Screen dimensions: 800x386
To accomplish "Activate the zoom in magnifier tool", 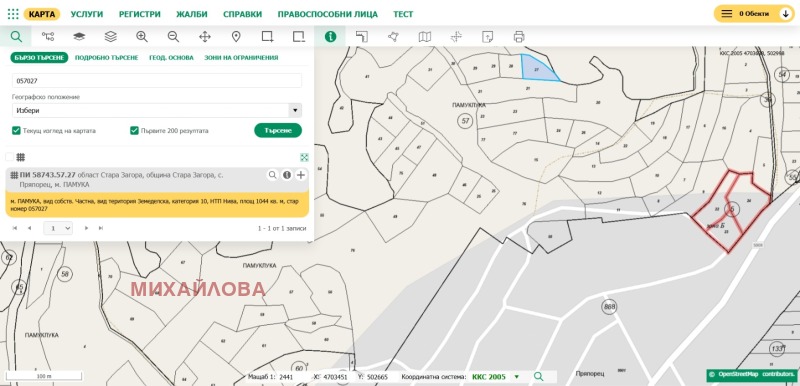I will pos(142,37).
